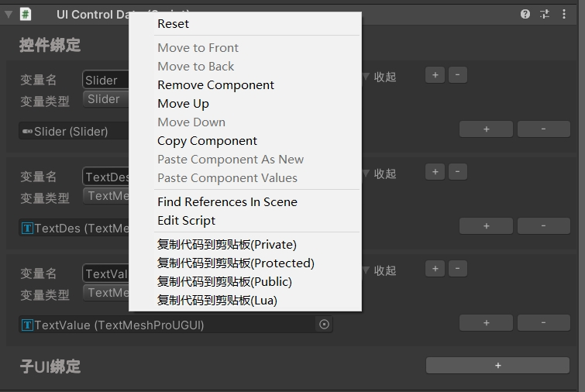Click the Slider object type icon
This screenshot has width=585, height=392.
[x=27, y=131]
